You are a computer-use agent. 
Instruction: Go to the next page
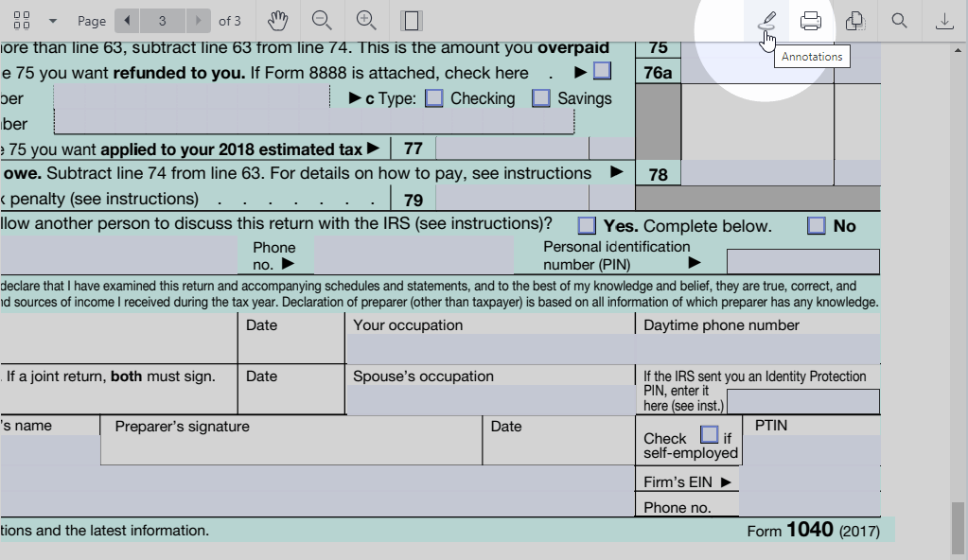[x=198, y=21]
